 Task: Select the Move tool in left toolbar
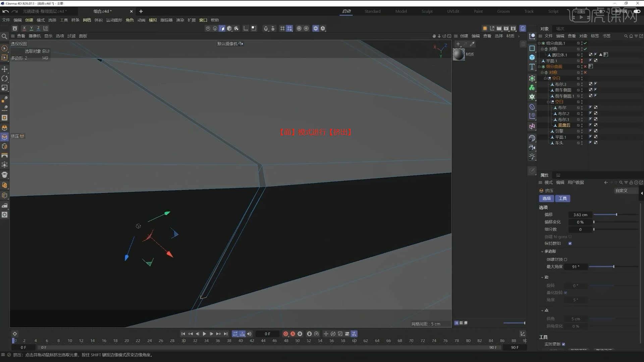pos(4,69)
